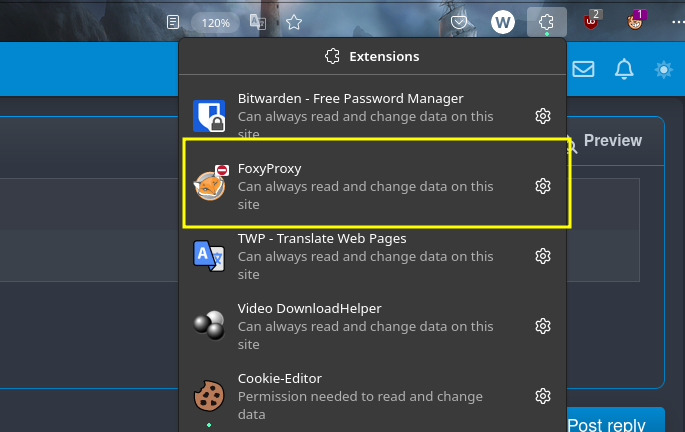Click the monkey icon with purple badge
Viewport: 685px width, 432px height.
coord(635,21)
